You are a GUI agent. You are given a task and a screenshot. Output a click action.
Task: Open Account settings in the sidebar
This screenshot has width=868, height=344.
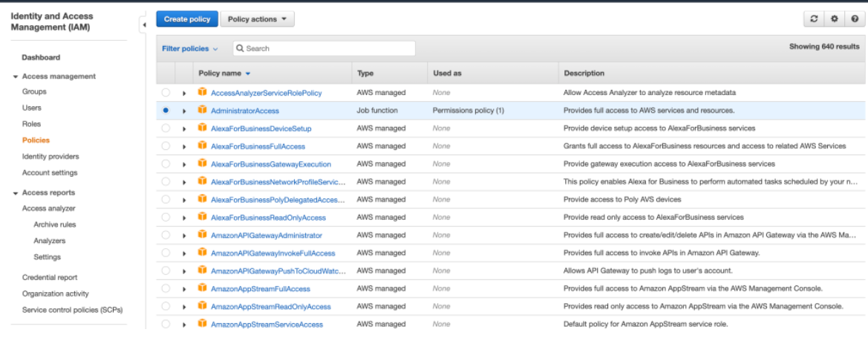point(50,172)
